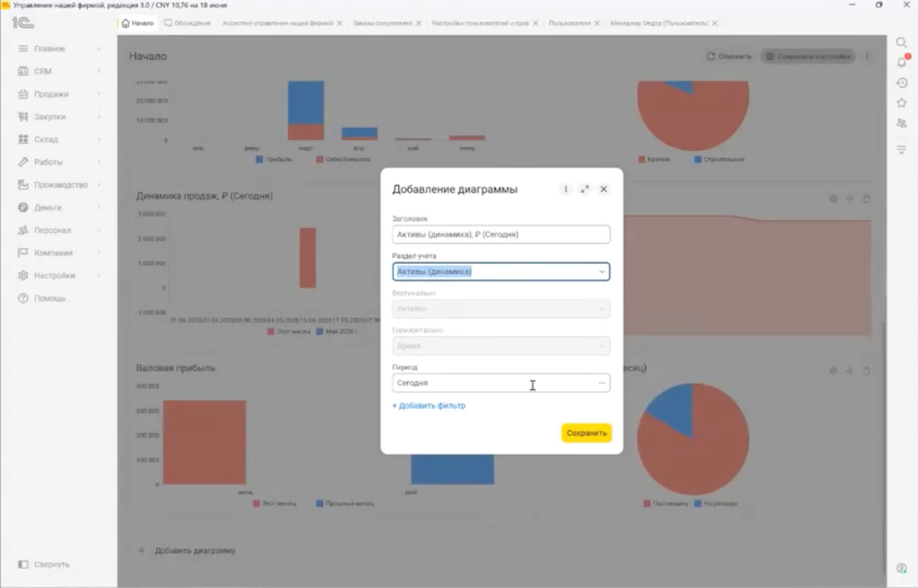This screenshot has width=918, height=588.
Task: Expand dialog to full screen icon
Action: (x=585, y=189)
